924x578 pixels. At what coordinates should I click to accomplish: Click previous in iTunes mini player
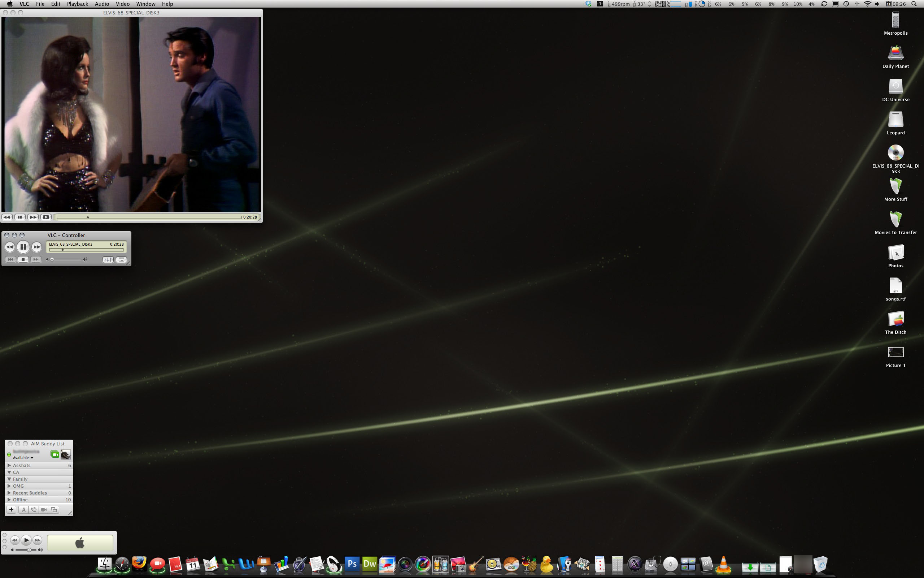click(14, 540)
